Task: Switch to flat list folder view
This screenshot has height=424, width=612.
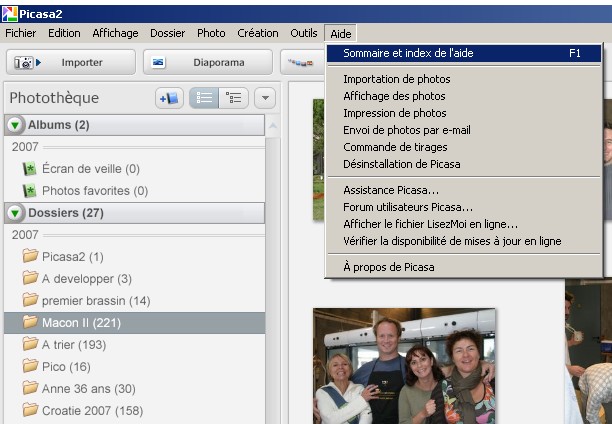Action: point(204,98)
